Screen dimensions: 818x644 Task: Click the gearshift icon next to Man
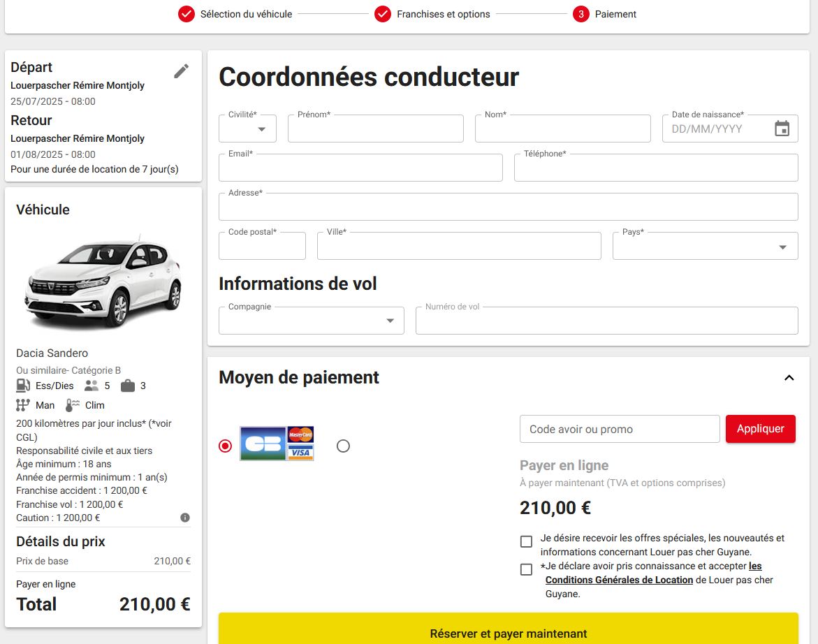[22, 404]
